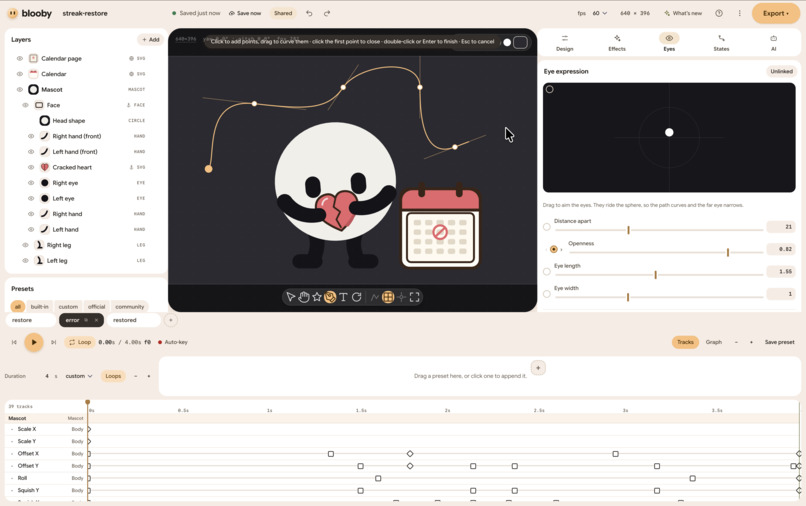
Task: Select the arrow pointer tool
Action: click(x=290, y=297)
